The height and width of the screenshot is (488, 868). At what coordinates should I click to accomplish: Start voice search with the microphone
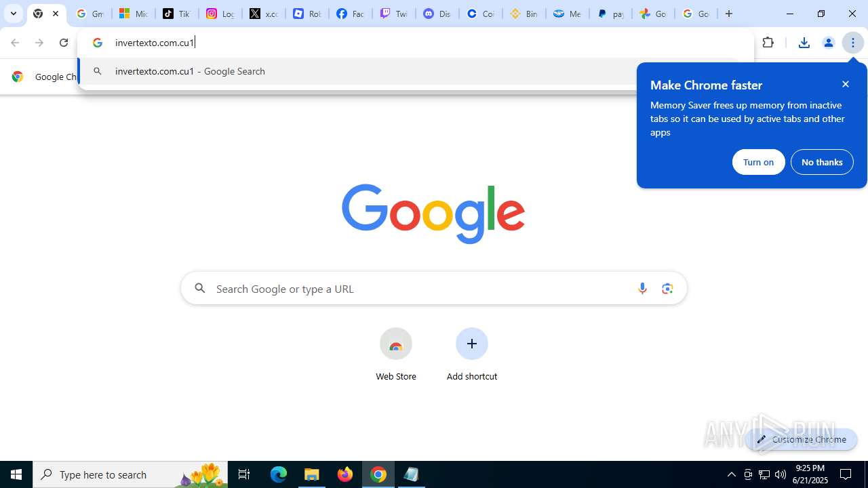click(642, 289)
